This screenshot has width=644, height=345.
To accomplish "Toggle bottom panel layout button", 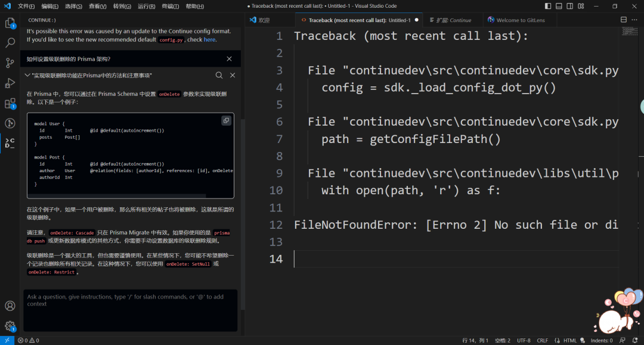I will (559, 6).
